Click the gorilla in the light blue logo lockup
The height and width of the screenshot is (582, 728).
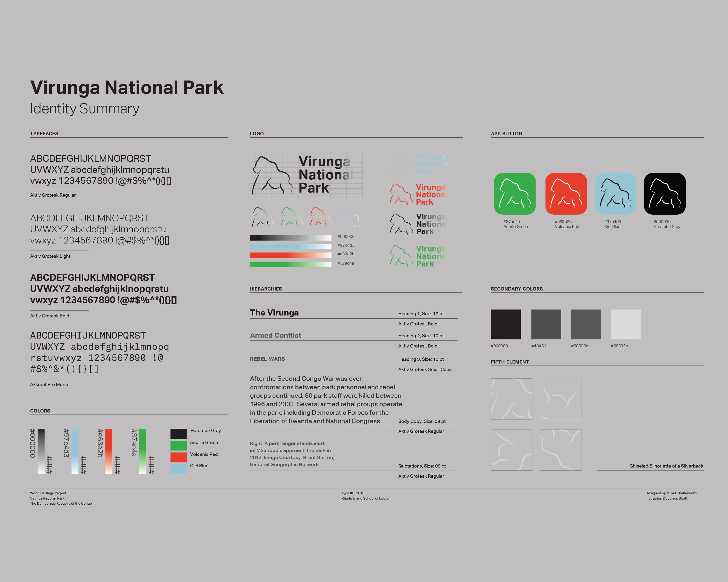click(401, 163)
